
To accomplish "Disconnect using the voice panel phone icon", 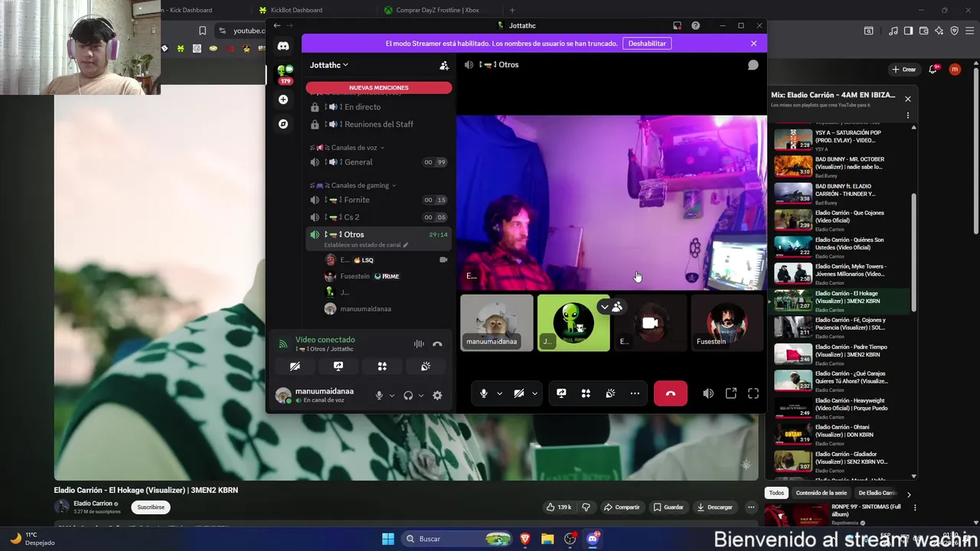I will coord(437,344).
